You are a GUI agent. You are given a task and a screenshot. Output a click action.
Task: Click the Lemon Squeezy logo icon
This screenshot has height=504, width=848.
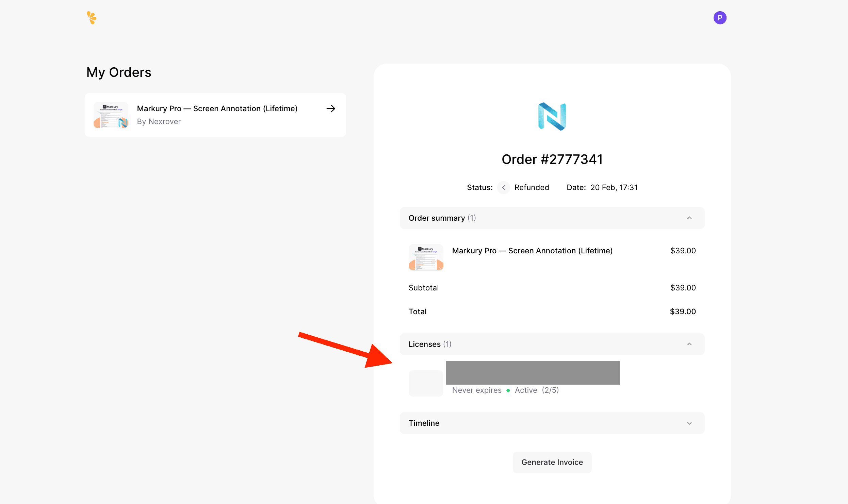coord(92,18)
